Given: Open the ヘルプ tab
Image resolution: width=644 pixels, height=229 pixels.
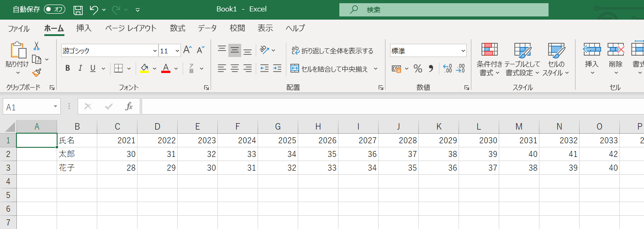Looking at the screenshot, I should point(295,28).
